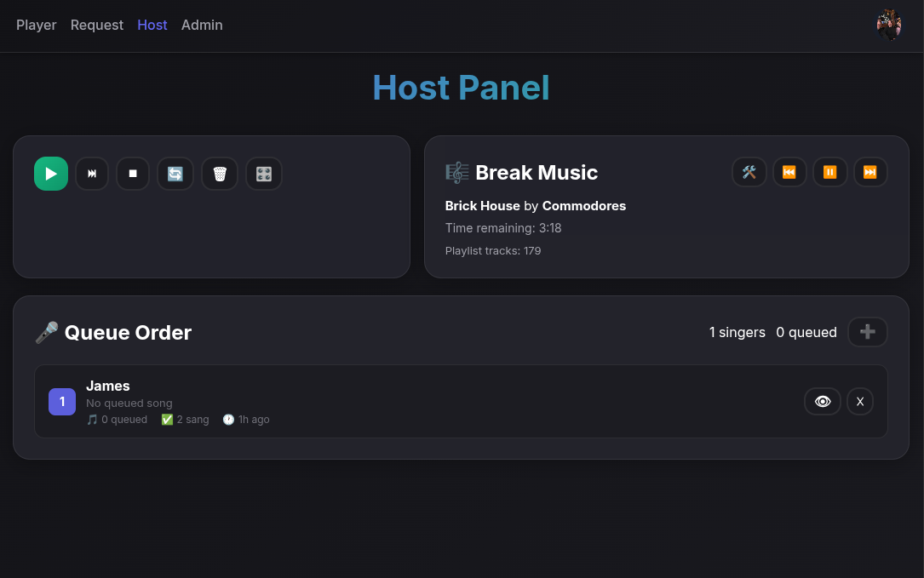
Task: Skip to next break music track
Action: (x=869, y=172)
